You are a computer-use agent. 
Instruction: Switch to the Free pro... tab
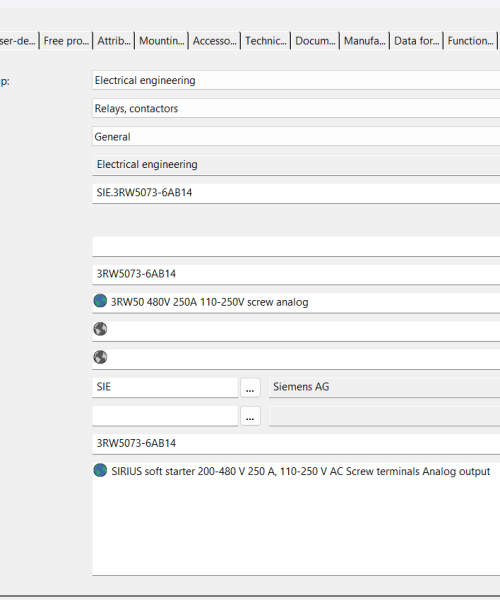66,41
